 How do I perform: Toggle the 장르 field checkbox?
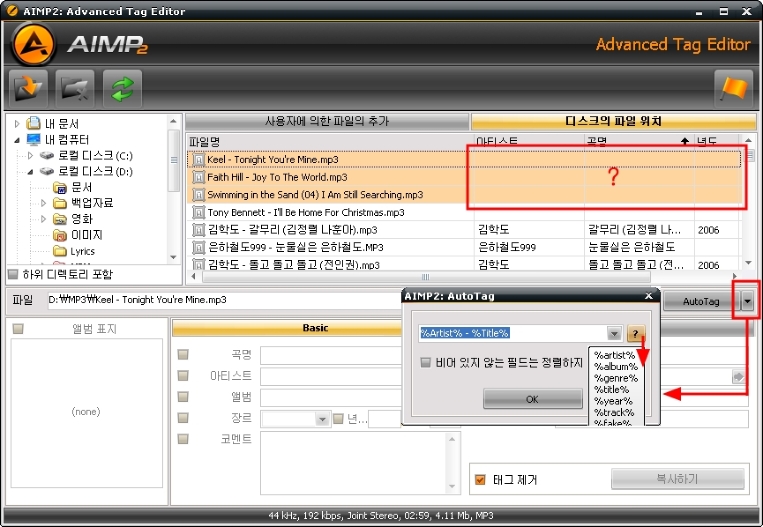tap(183, 418)
